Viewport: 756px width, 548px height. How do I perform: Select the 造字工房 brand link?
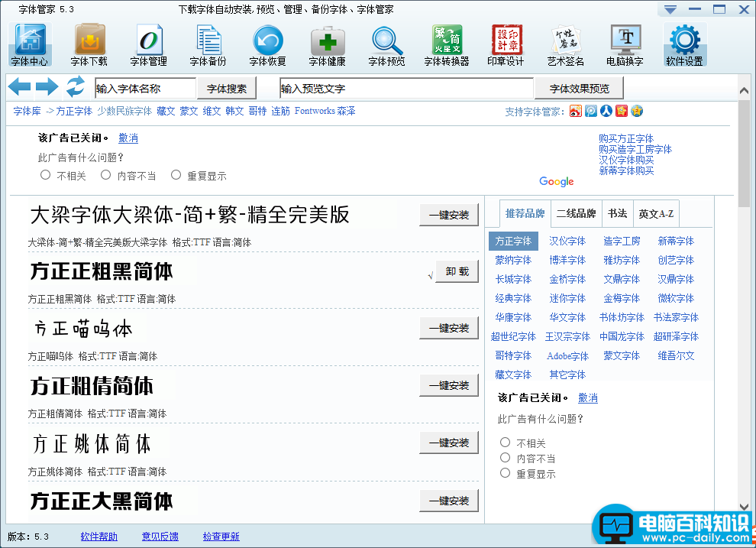click(x=622, y=241)
